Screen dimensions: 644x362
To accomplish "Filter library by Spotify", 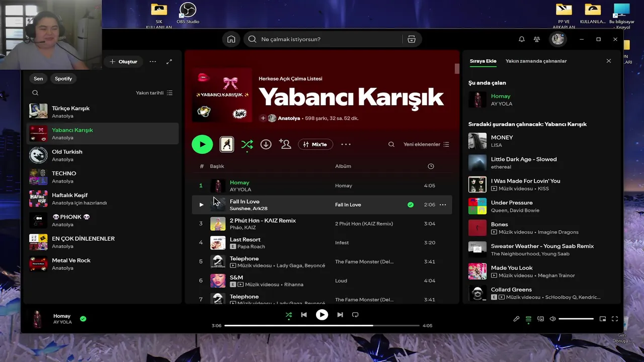I will click(x=63, y=78).
